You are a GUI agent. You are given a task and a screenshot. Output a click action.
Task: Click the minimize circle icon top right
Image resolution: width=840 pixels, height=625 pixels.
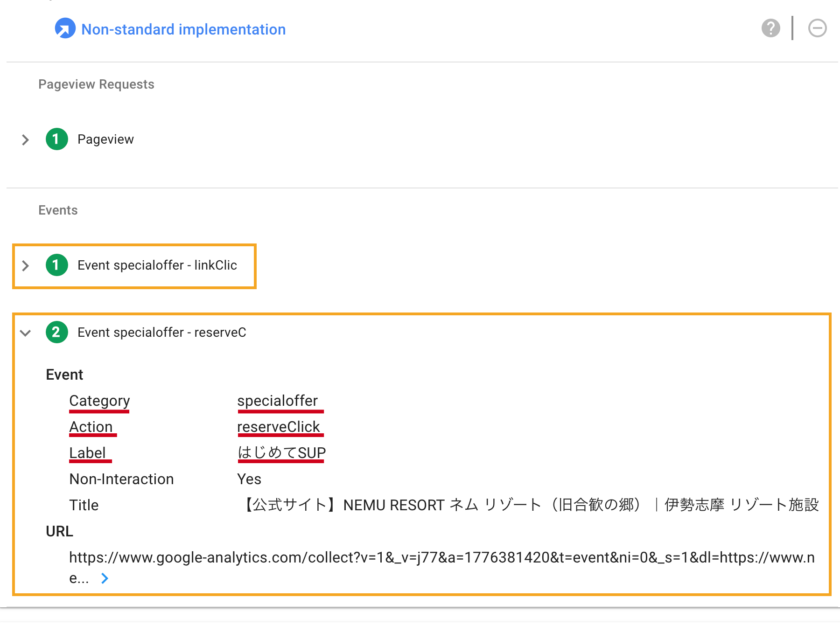coord(818,28)
